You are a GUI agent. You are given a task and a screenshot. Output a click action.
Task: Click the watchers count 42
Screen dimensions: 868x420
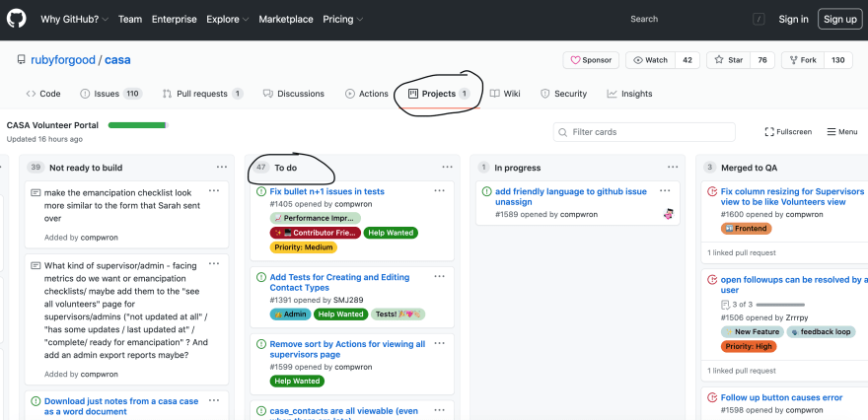point(687,60)
